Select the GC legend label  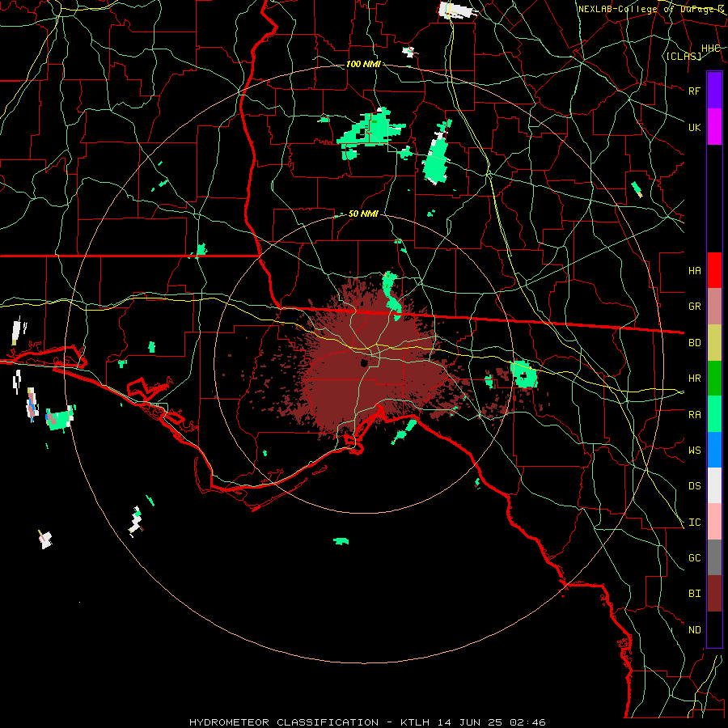tap(694, 558)
